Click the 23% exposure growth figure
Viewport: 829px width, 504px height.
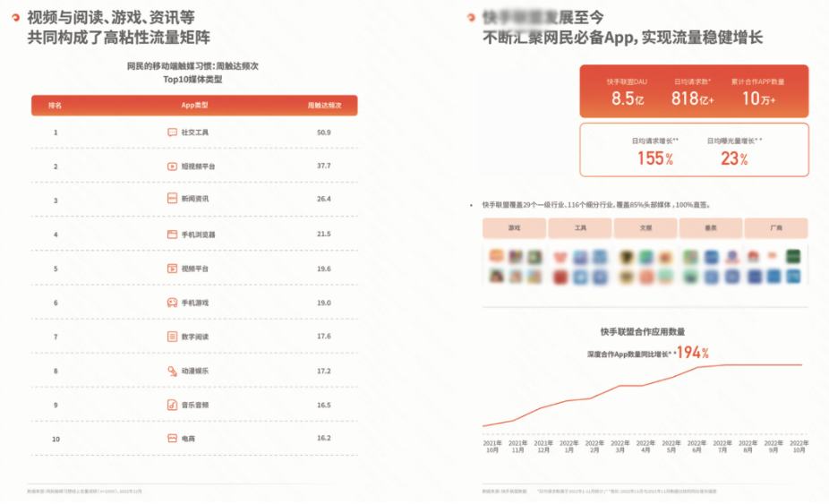[734, 158]
